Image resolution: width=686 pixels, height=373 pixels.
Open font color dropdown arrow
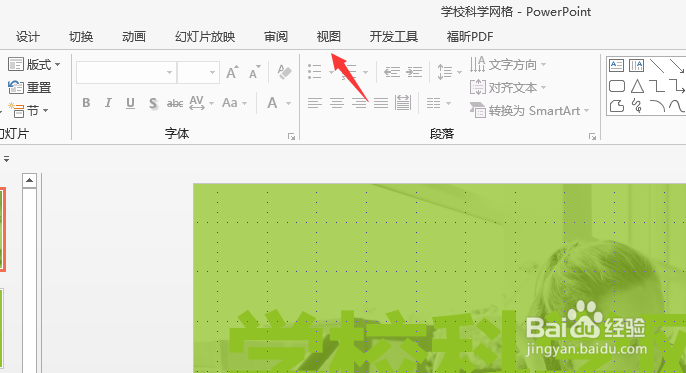[x=288, y=104]
